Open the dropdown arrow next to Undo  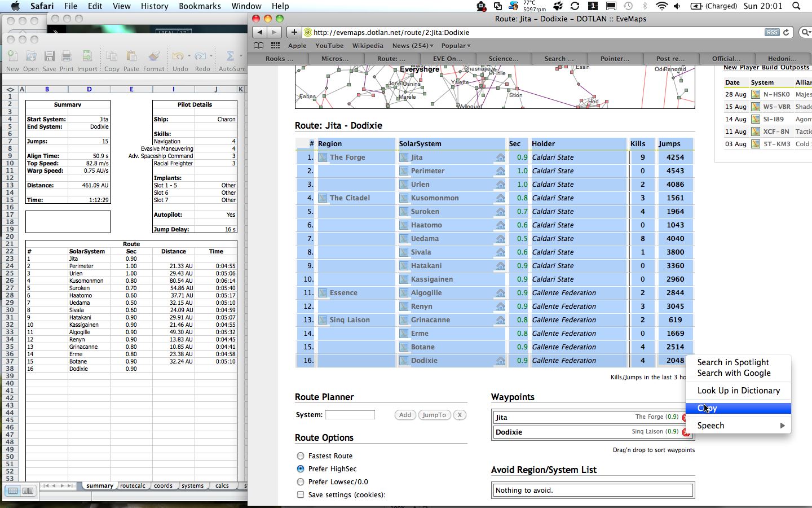click(x=188, y=56)
